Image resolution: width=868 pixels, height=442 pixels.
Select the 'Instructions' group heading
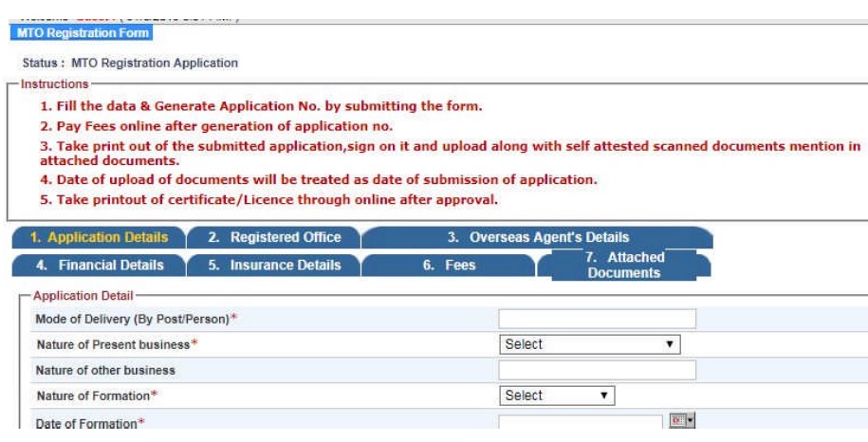coord(54,84)
